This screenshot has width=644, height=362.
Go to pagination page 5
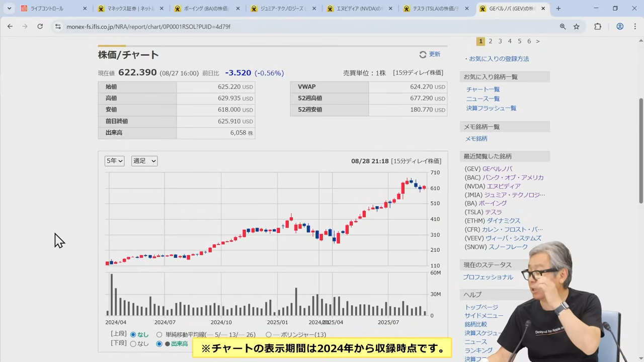coord(520,41)
